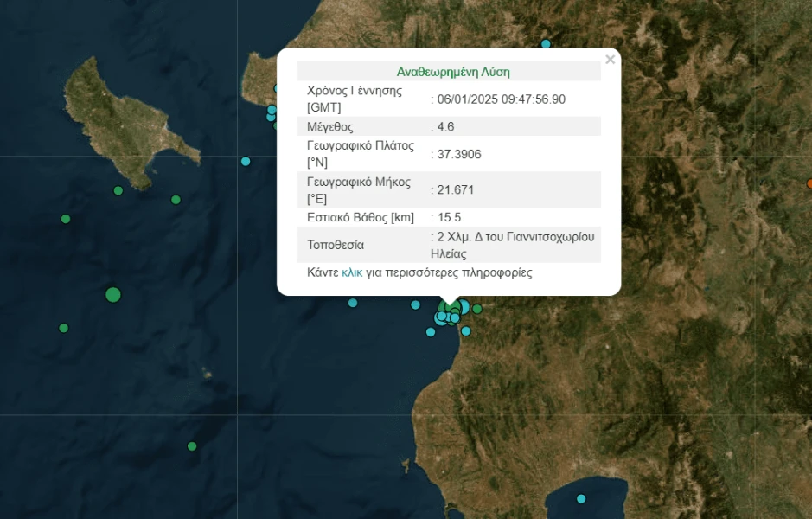812x519 pixels.
Task: Click the 'Αναθεωρημένη Λύση' popup heading
Action: pyautogui.click(x=453, y=72)
